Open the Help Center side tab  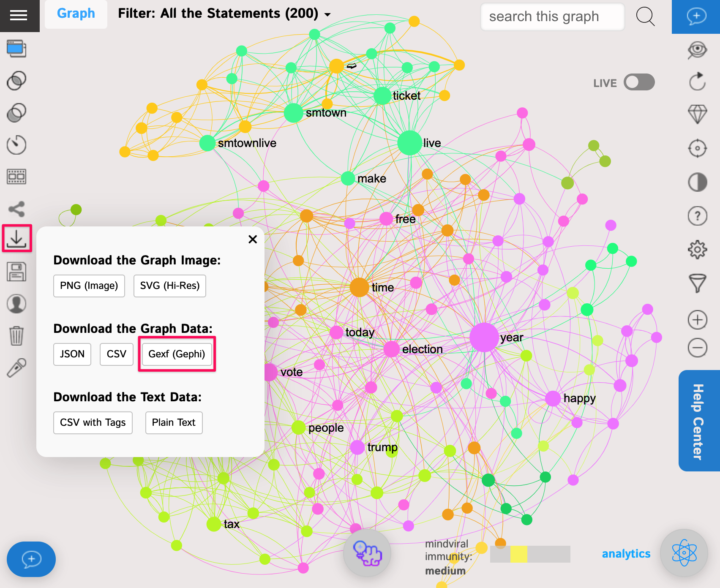click(x=699, y=421)
